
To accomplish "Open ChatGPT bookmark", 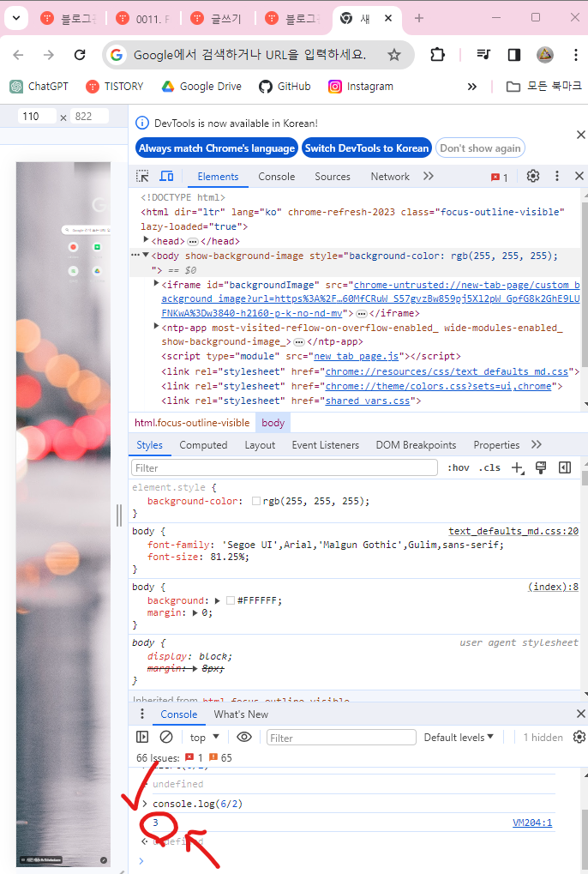I will pos(39,87).
